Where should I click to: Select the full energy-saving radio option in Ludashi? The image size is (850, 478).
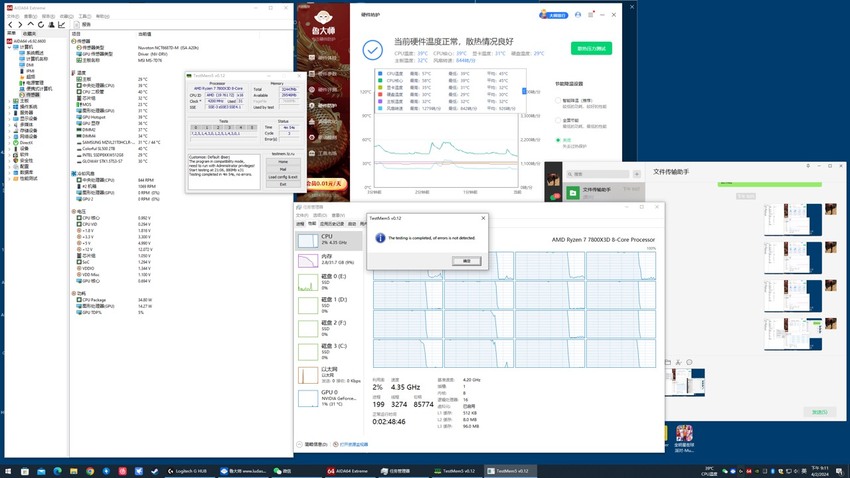point(558,120)
